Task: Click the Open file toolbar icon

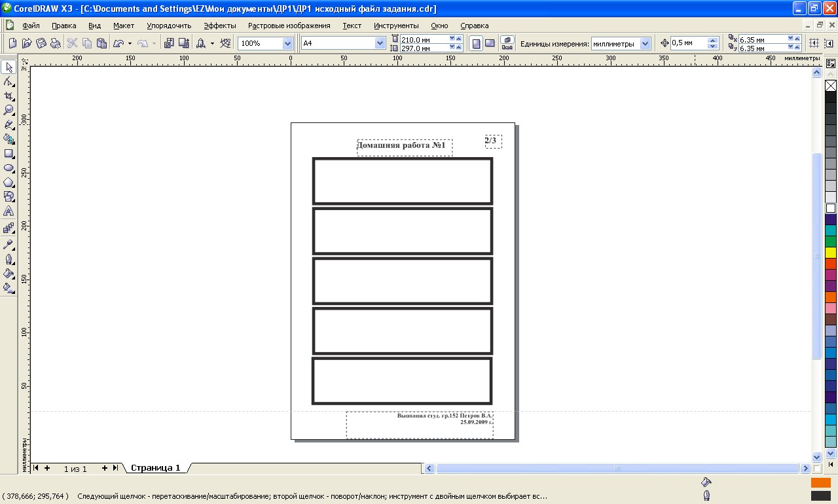Action: pos(27,43)
